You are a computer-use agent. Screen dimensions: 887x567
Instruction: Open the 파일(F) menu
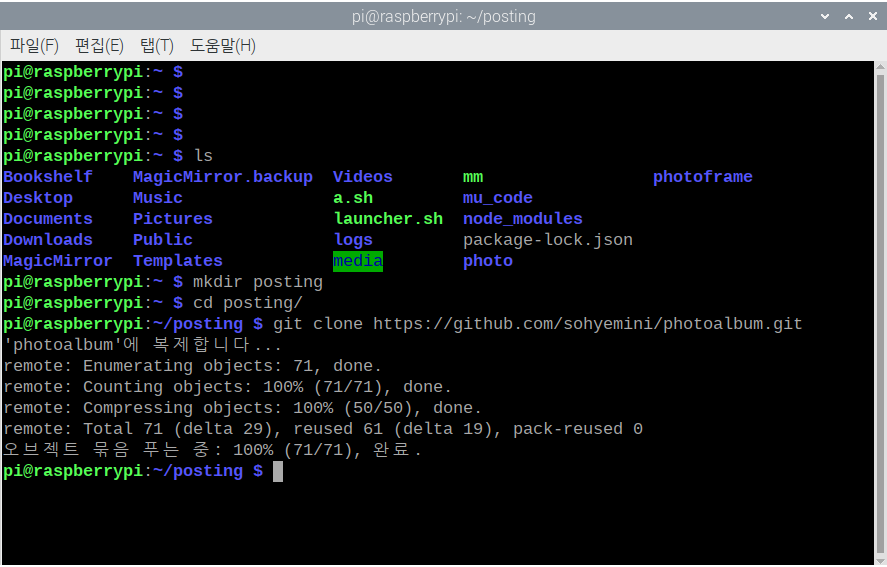point(34,46)
